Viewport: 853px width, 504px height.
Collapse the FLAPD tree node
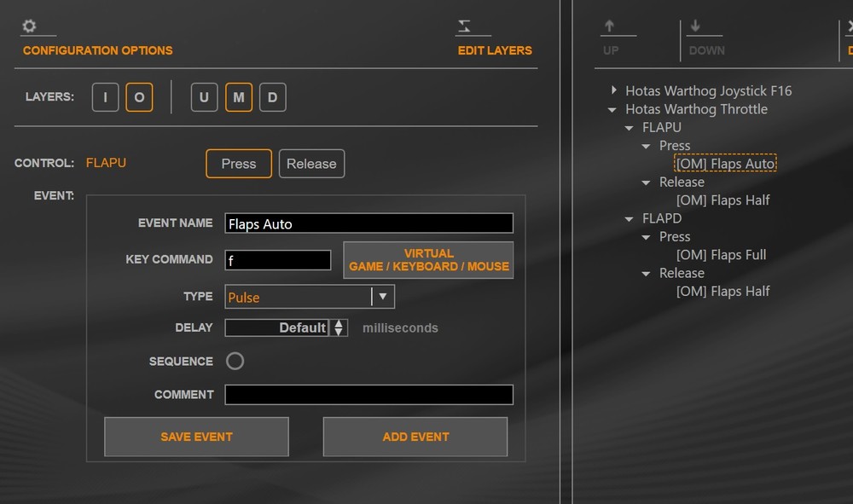click(630, 218)
